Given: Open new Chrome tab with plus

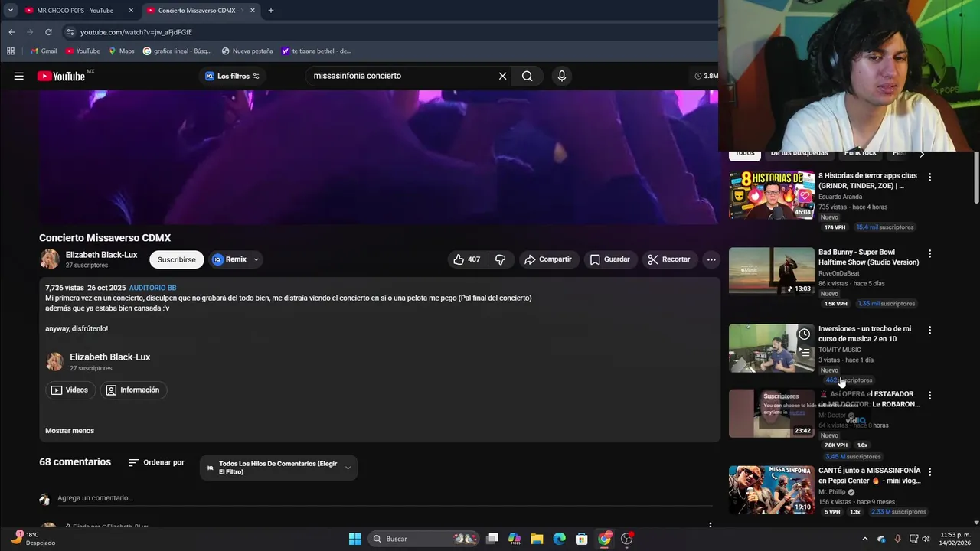Looking at the screenshot, I should (x=270, y=10).
